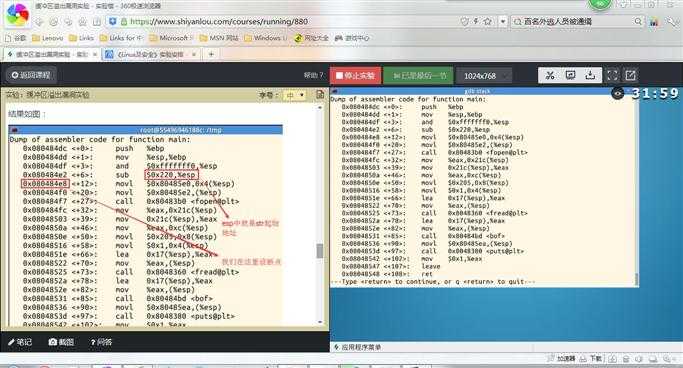The image size is (683, 368).
Task: Open the 字号 font size dropdown
Action: tap(294, 95)
